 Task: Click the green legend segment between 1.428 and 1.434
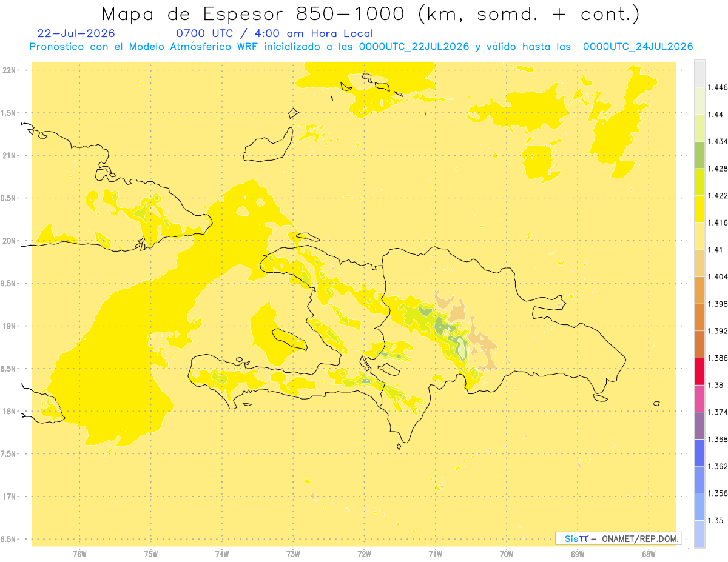pyautogui.click(x=699, y=155)
